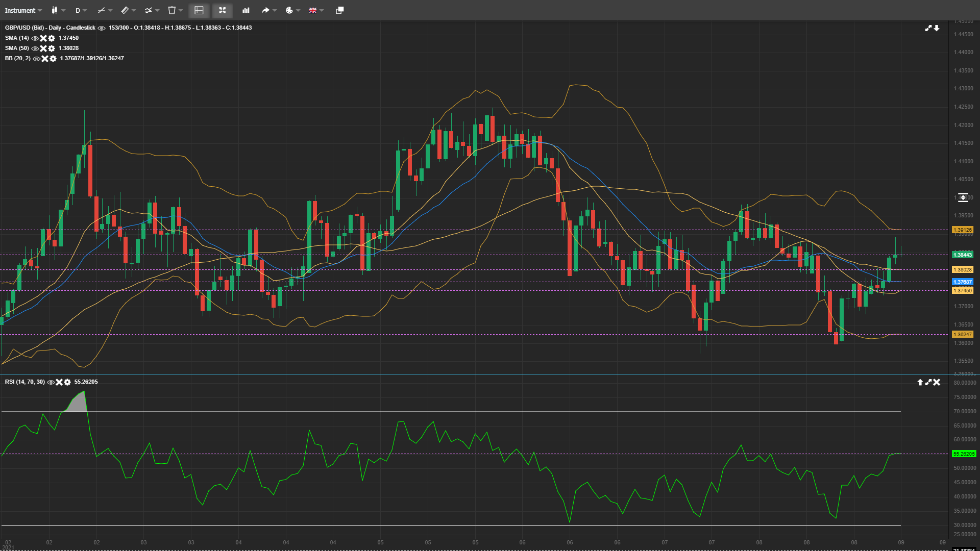This screenshot has height=551, width=980.
Task: Expand the indicators dropdown arrow
Action: pos(157,10)
